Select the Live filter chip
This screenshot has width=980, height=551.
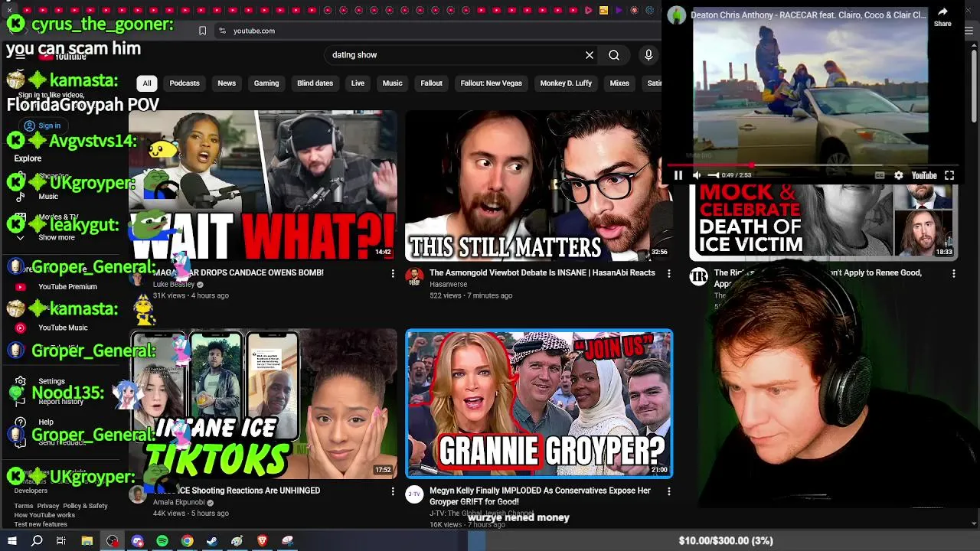(358, 83)
